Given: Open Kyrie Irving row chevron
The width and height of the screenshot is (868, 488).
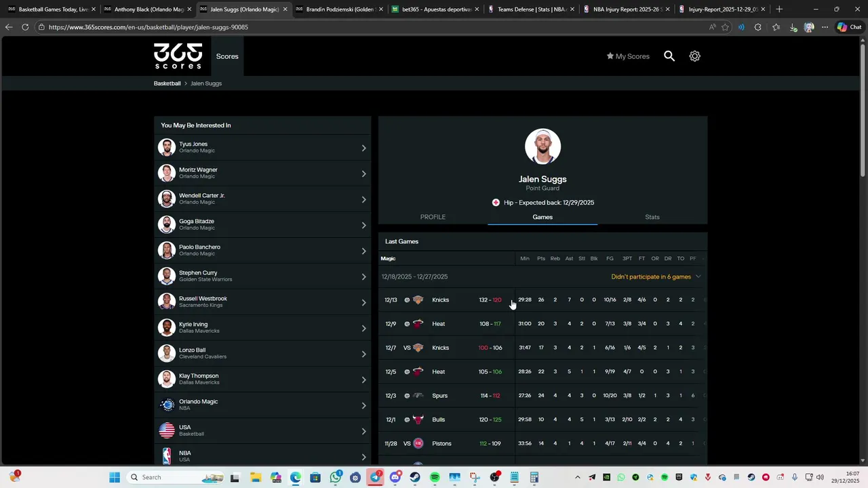Looking at the screenshot, I should 363,328.
